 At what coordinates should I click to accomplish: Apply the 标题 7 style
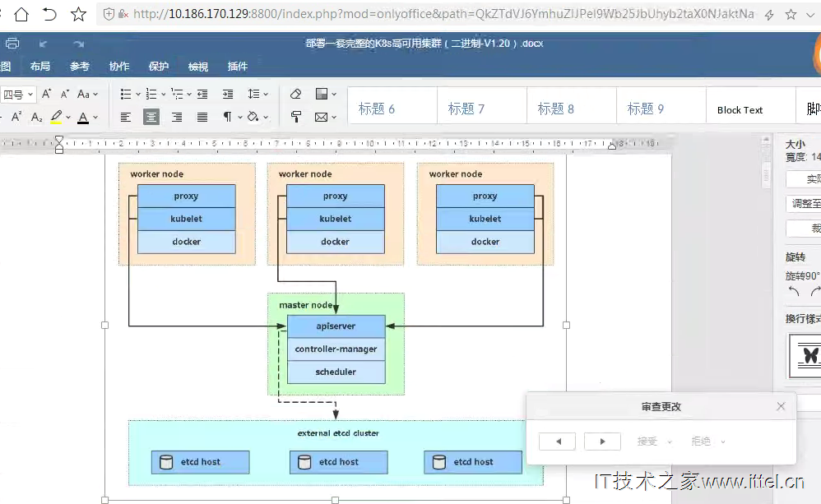pyautogui.click(x=482, y=105)
